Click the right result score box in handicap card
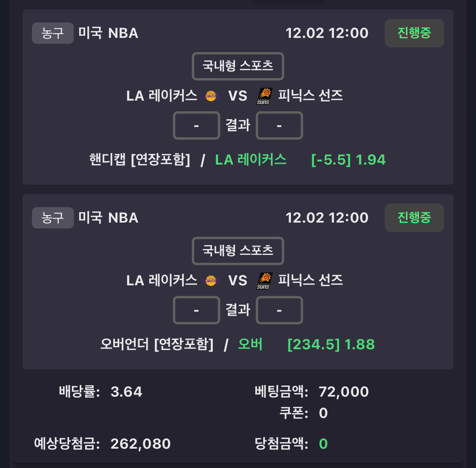This screenshot has height=468, width=476. (x=279, y=125)
